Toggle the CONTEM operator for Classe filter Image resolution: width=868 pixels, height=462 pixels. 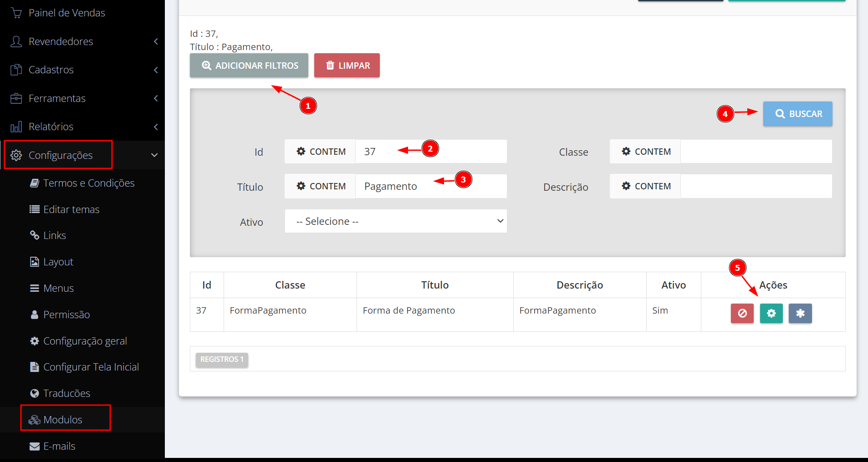[x=646, y=152]
